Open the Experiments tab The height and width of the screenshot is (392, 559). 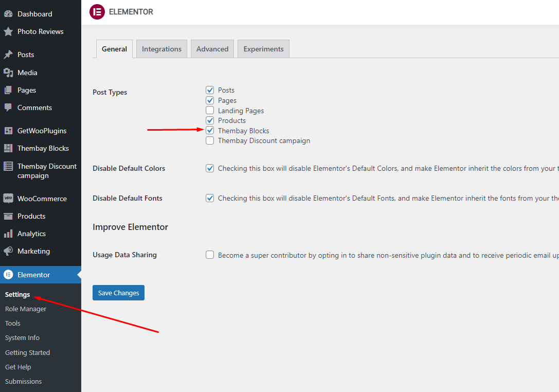coord(263,49)
